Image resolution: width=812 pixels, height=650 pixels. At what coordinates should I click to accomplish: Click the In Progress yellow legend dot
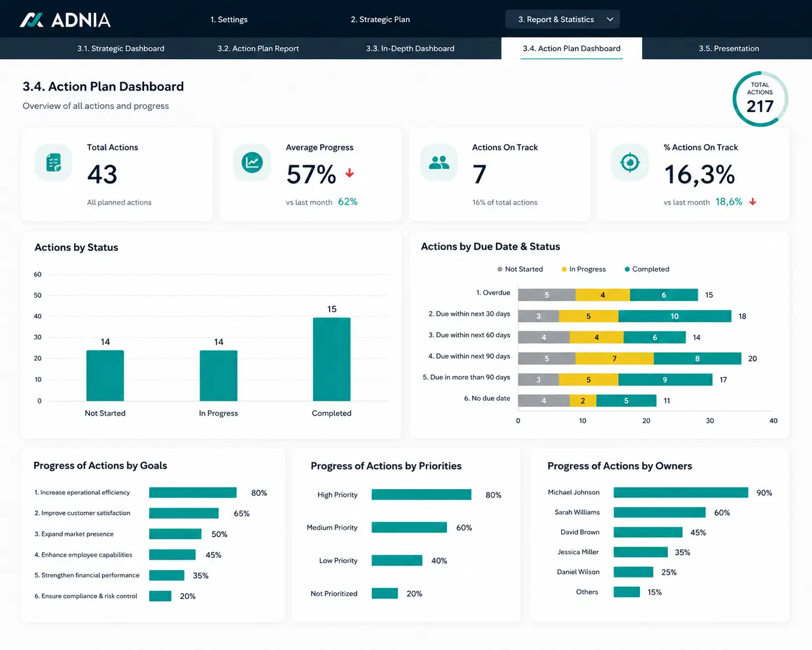coord(564,269)
